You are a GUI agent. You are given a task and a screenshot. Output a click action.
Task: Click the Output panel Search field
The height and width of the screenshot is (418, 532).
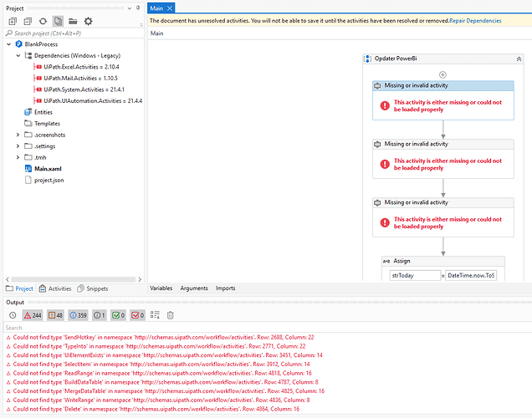[268, 328]
